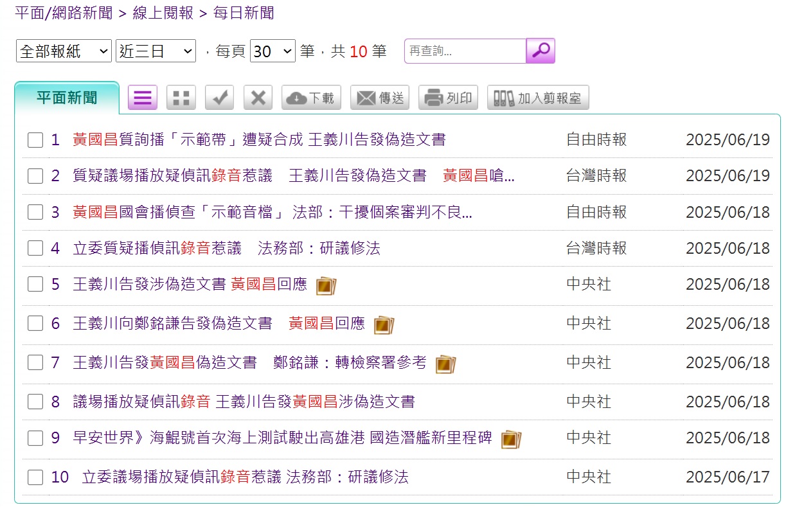
Task: Tick checkbox for article 5
Action: 35,284
